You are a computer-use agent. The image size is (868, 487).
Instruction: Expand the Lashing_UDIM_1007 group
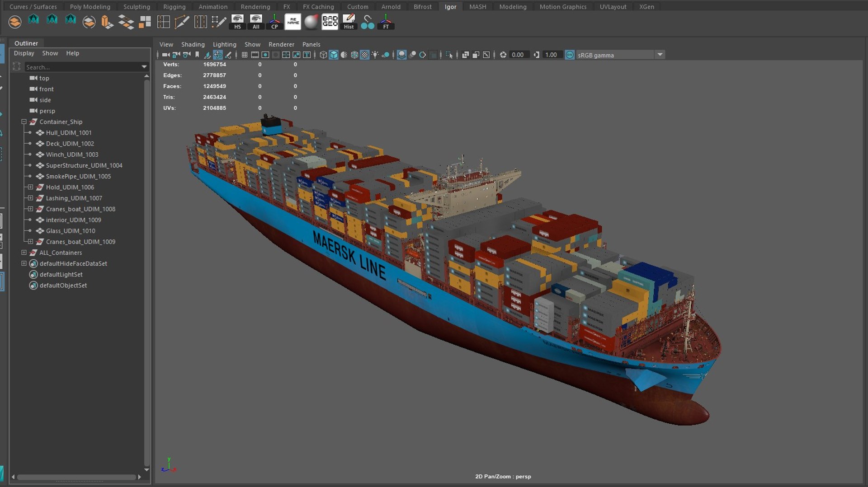pos(30,198)
